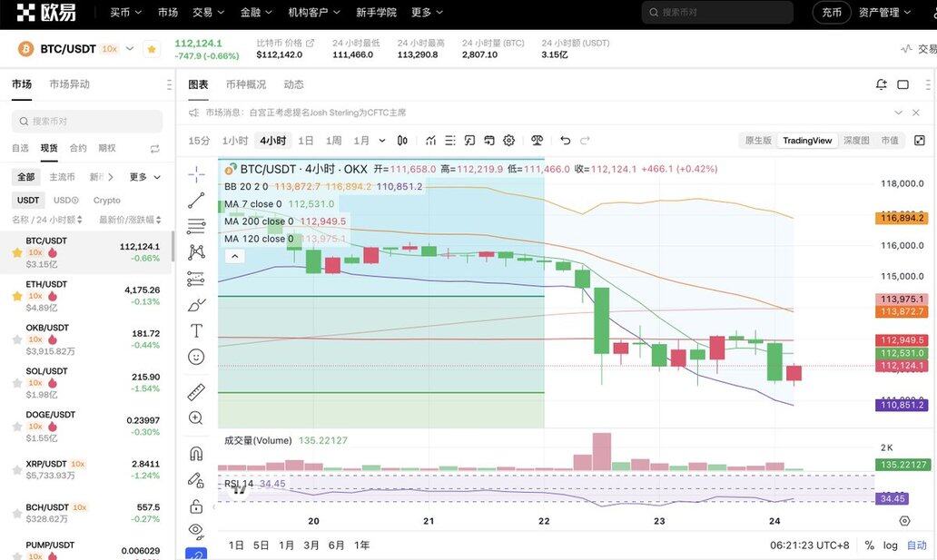
Task: Toggle BTC/USDT favorite star in header
Action: pyautogui.click(x=152, y=49)
